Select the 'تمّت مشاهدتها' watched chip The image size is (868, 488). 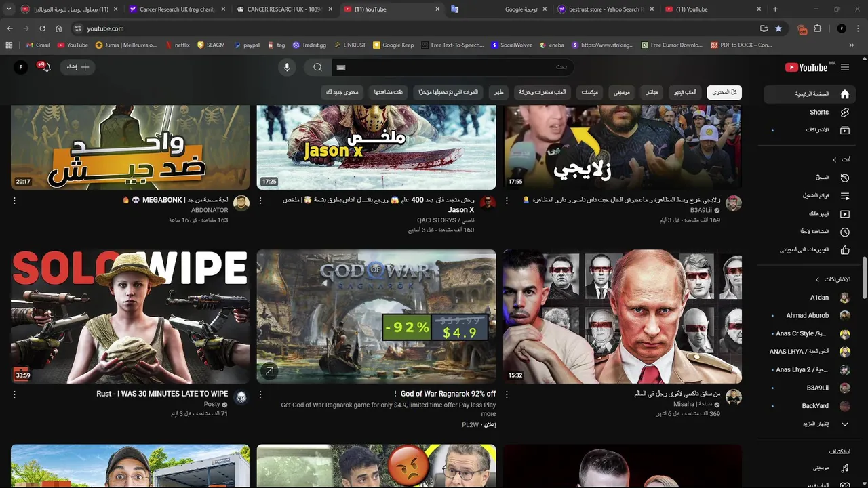click(389, 92)
